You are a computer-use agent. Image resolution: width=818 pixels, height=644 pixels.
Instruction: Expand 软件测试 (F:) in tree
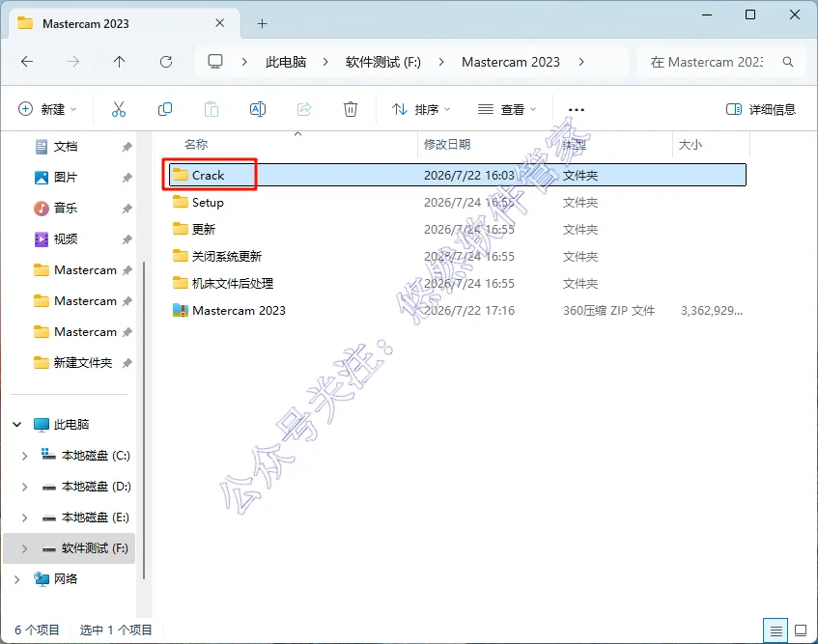[x=24, y=548]
